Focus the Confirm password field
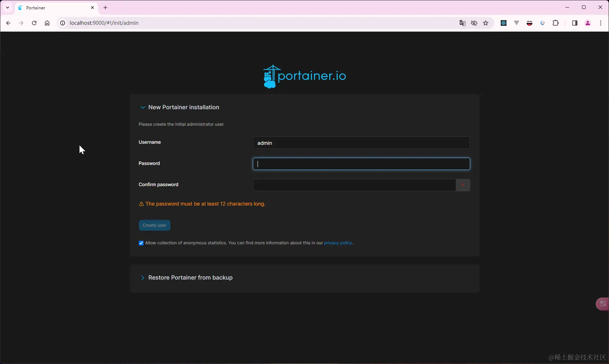 [x=355, y=185]
